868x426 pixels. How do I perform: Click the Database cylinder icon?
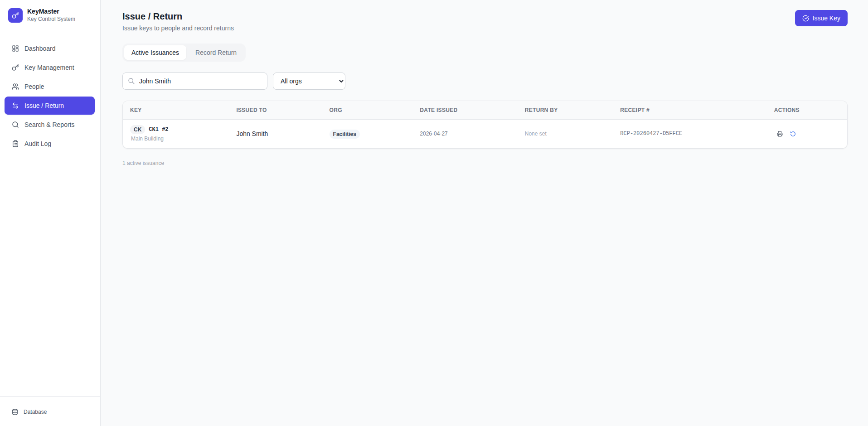tap(15, 412)
